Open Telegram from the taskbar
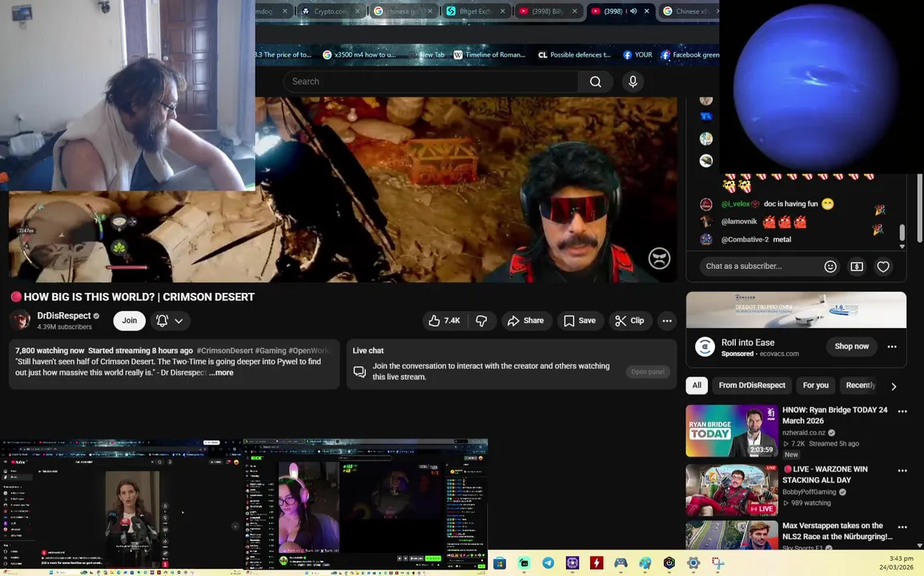Screen dimensions: 924x576 point(548,563)
